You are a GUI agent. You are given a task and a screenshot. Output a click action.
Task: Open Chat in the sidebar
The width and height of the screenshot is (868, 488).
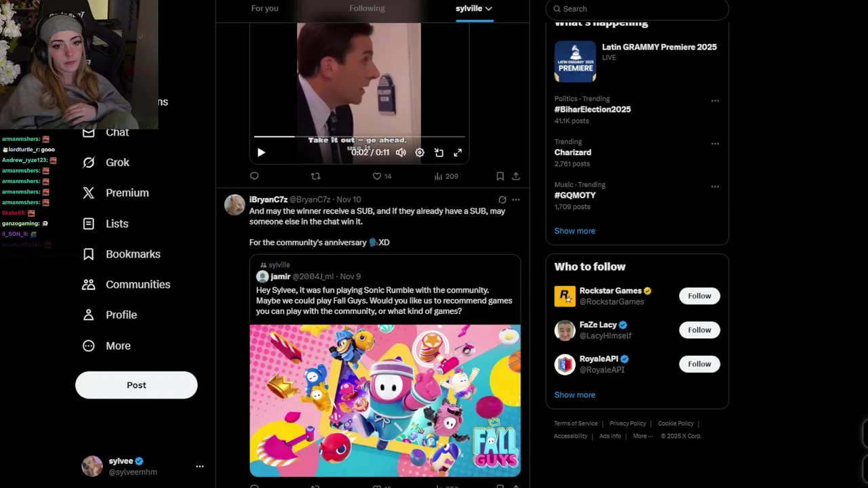pos(106,132)
